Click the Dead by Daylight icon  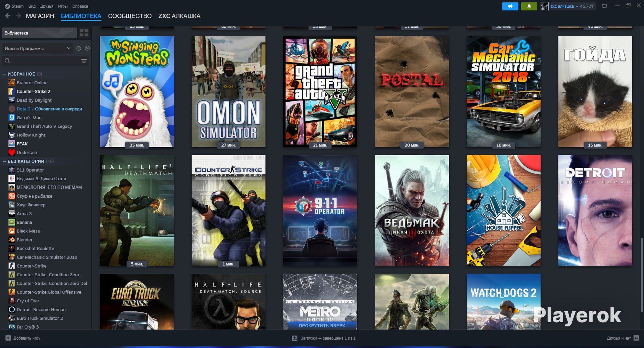12,100
